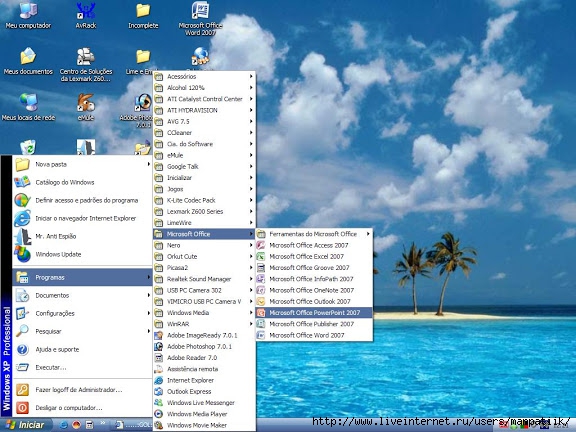Open Ferramentas do Microsoft Office submenu

(x=314, y=234)
